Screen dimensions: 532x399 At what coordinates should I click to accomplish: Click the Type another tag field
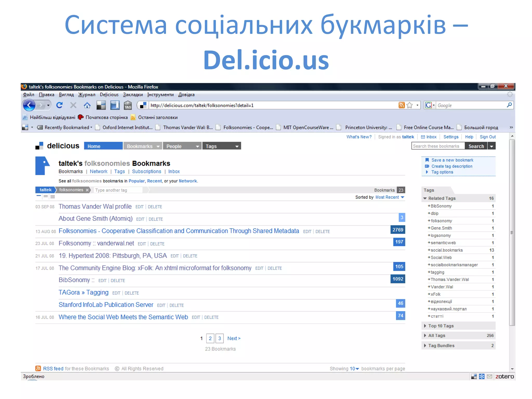pyautogui.click(x=118, y=190)
